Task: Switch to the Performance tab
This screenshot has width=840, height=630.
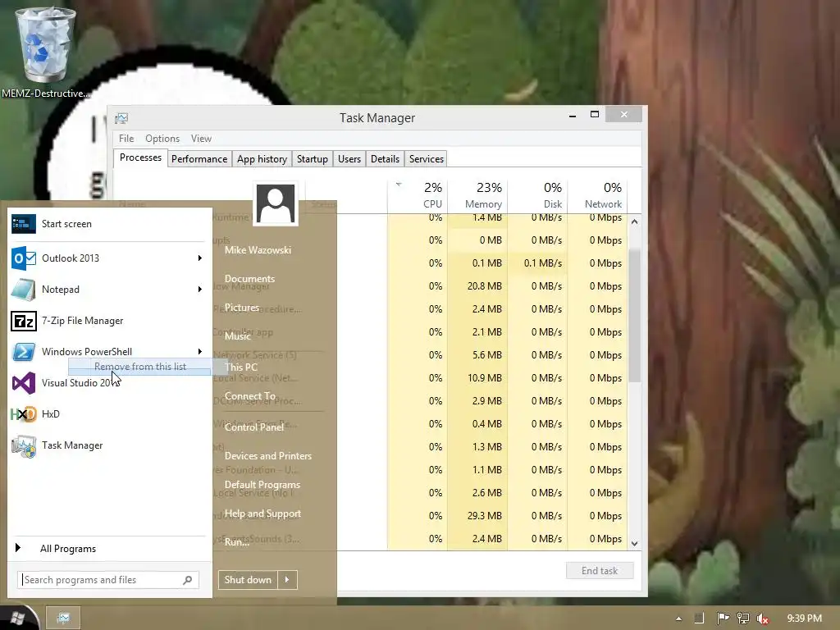Action: (x=199, y=159)
